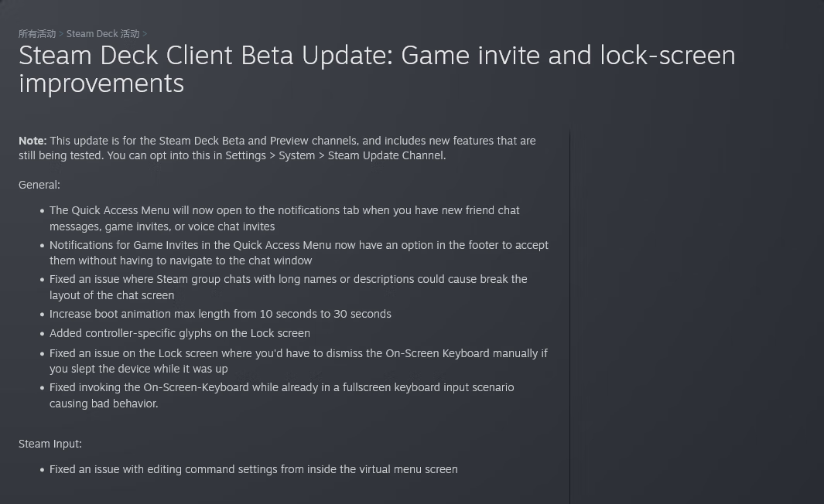Viewport: 824px width, 504px height.
Task: Click the controller-specific glyphs bullet
Action: pyautogui.click(x=180, y=333)
